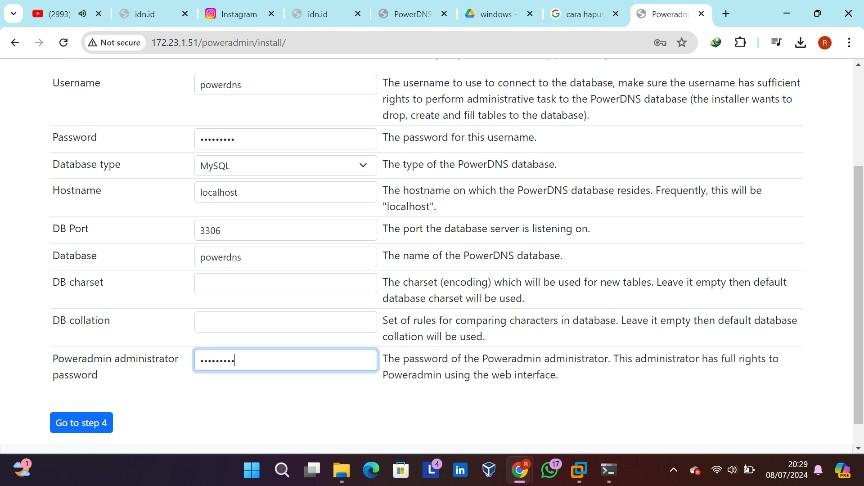Open Google Chrome from the taskbar
This screenshot has height=486, width=864.
pos(519,470)
